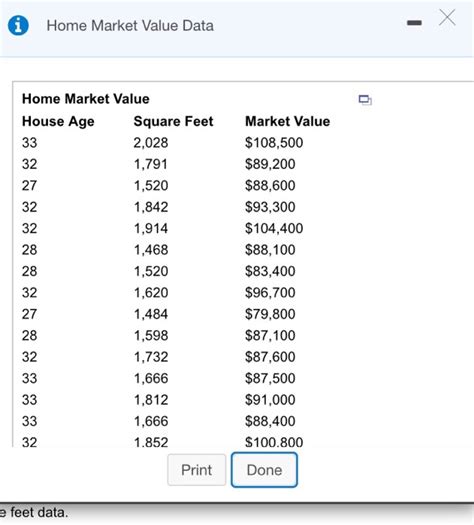Click the 1,468 square feet value
Screen dimensions: 474x525
pos(151,250)
